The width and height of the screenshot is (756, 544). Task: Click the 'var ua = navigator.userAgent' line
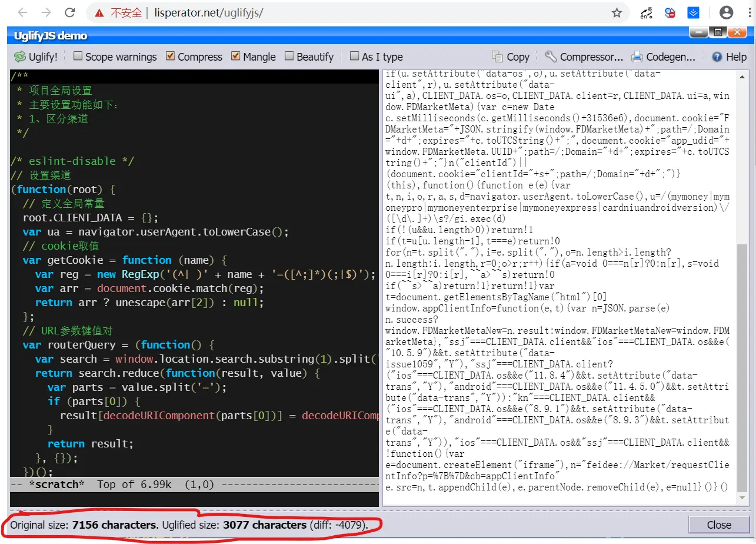coord(156,232)
